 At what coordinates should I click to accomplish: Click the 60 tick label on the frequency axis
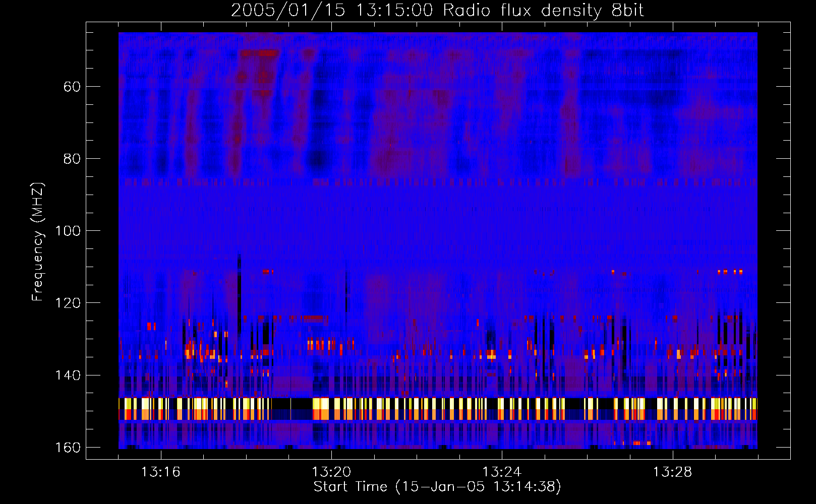pos(72,87)
